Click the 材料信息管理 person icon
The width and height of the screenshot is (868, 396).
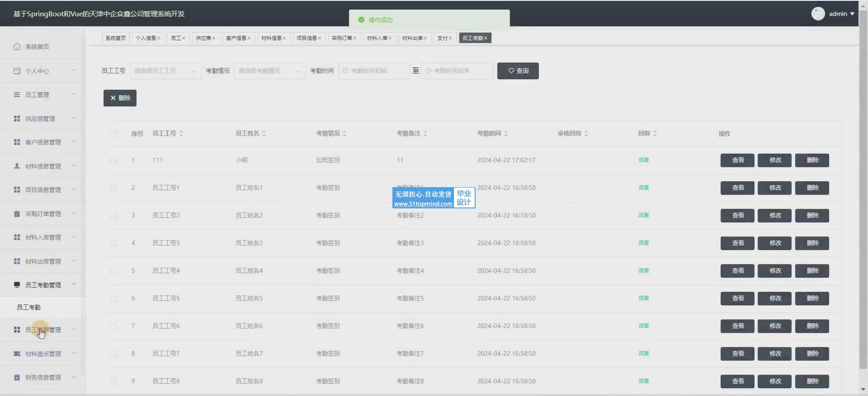[17, 166]
